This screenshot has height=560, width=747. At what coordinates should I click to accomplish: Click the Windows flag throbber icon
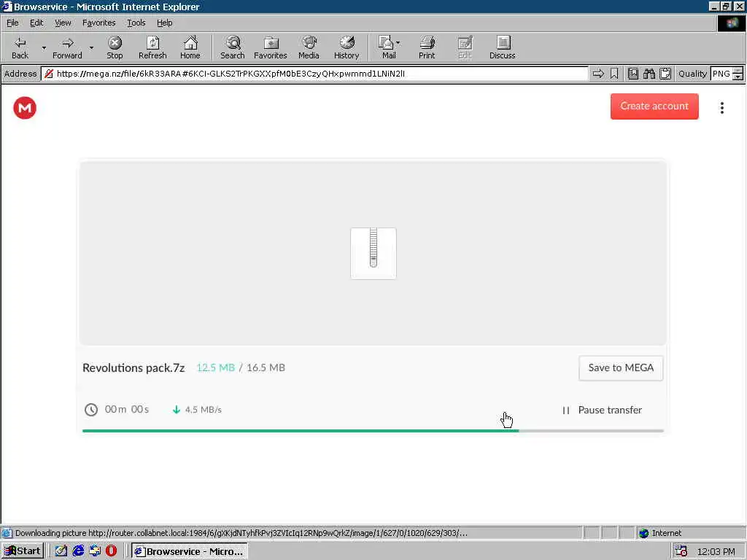(731, 23)
